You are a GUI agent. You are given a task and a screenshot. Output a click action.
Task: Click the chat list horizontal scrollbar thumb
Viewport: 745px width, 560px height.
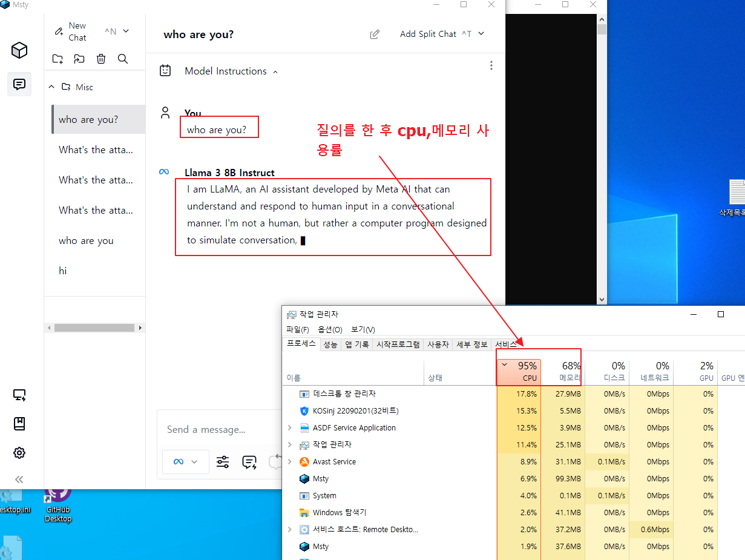94,328
